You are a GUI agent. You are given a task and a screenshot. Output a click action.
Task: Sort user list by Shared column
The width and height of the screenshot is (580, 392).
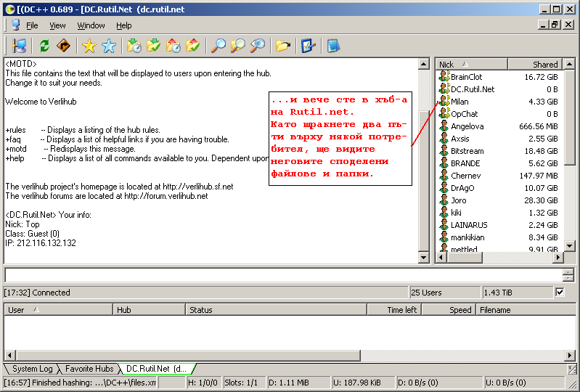tap(535, 65)
